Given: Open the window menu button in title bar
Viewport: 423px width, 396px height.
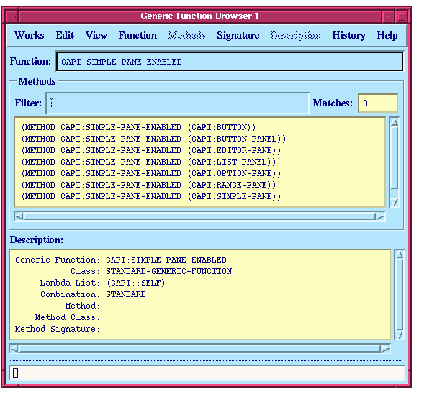Looking at the screenshot, I should [11, 16].
